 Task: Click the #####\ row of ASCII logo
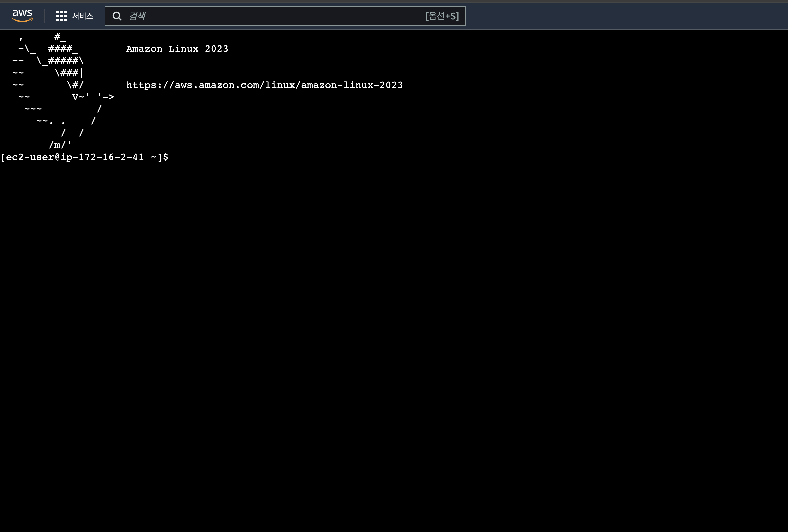(x=66, y=61)
